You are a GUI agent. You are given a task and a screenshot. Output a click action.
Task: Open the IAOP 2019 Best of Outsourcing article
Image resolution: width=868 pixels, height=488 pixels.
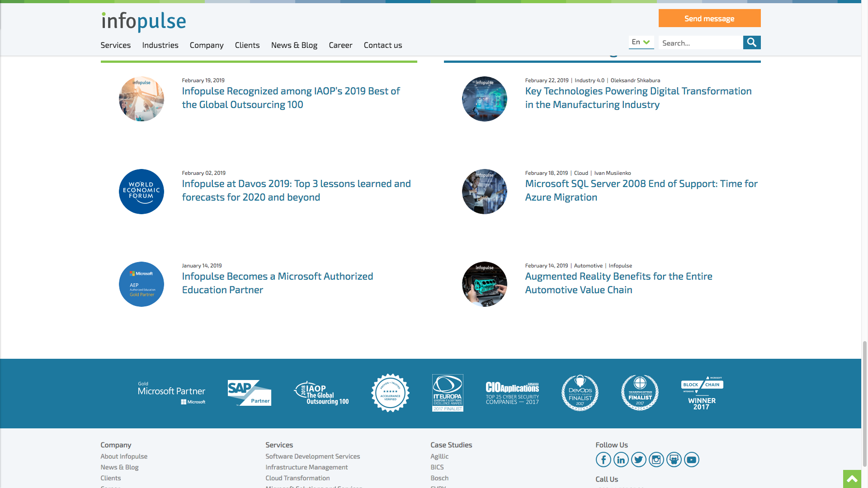291,98
